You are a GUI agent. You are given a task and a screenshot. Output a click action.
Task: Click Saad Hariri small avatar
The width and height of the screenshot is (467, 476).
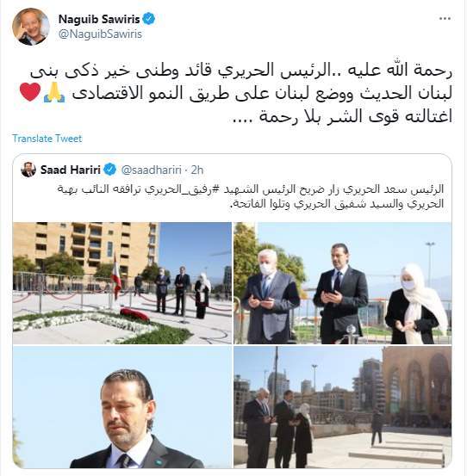tap(28, 170)
